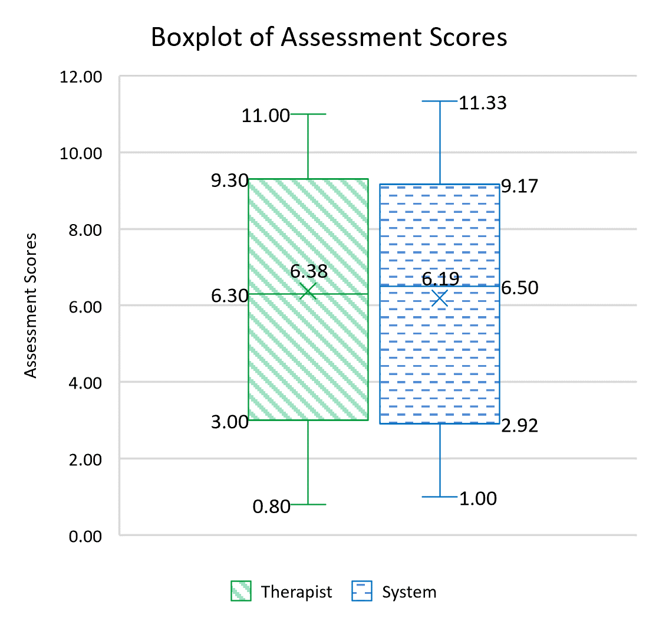Click the Therapist mean X marker
659x644 pixels.
(x=308, y=291)
